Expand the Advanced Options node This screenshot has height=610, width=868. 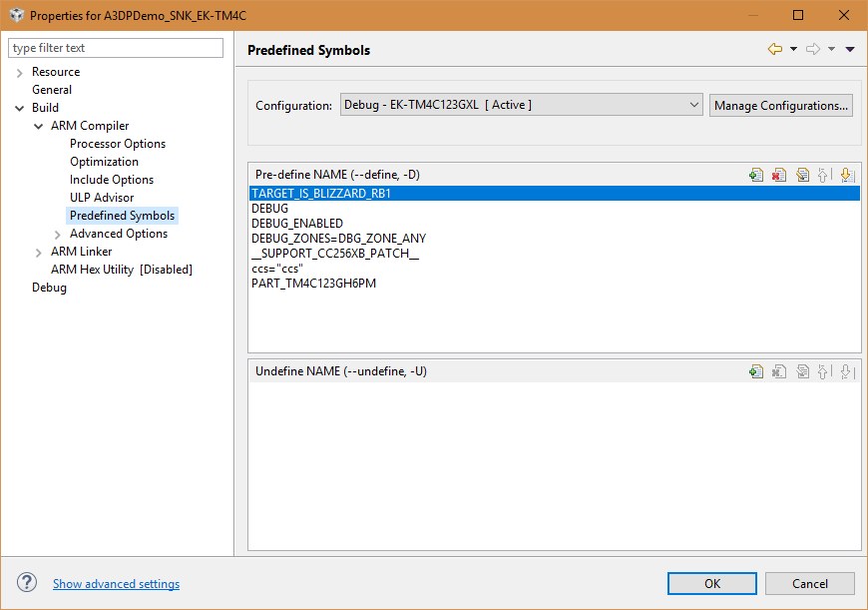(58, 234)
